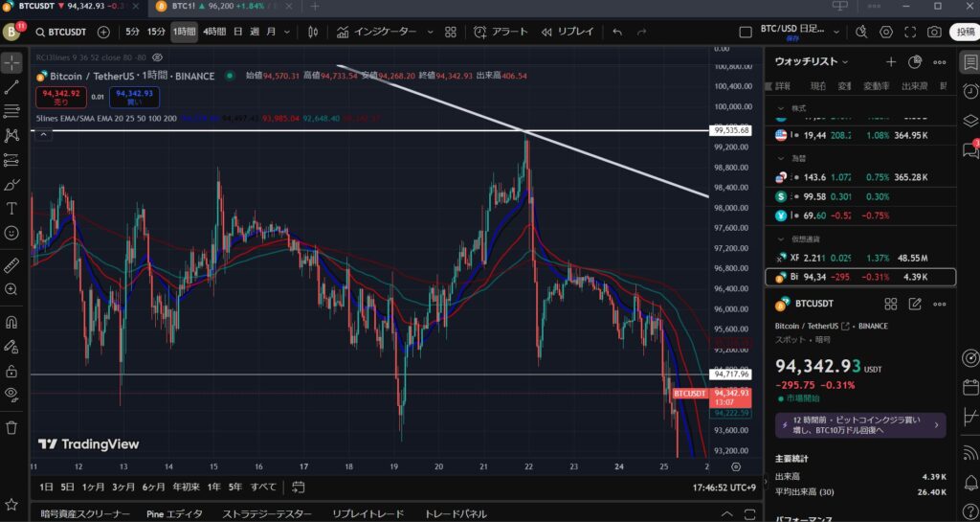The image size is (980, 522).
Task: Change the candlestick chart type
Action: [313, 32]
